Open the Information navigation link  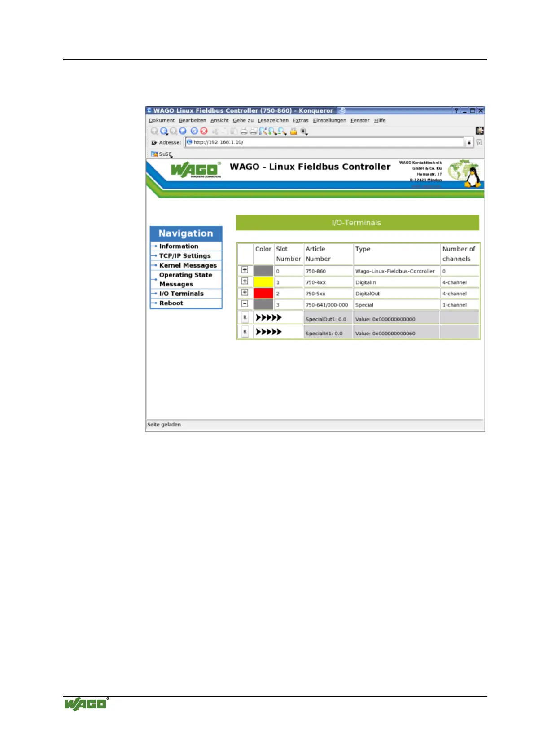click(179, 246)
